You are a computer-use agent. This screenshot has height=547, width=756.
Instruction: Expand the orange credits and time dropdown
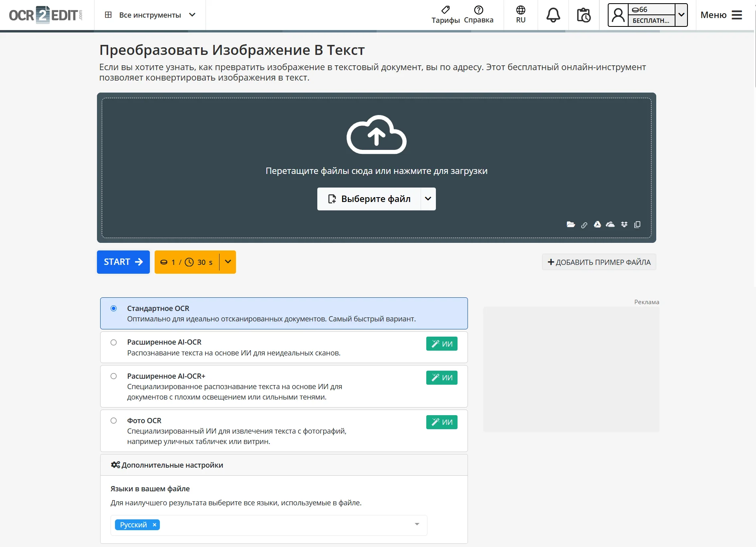(228, 262)
